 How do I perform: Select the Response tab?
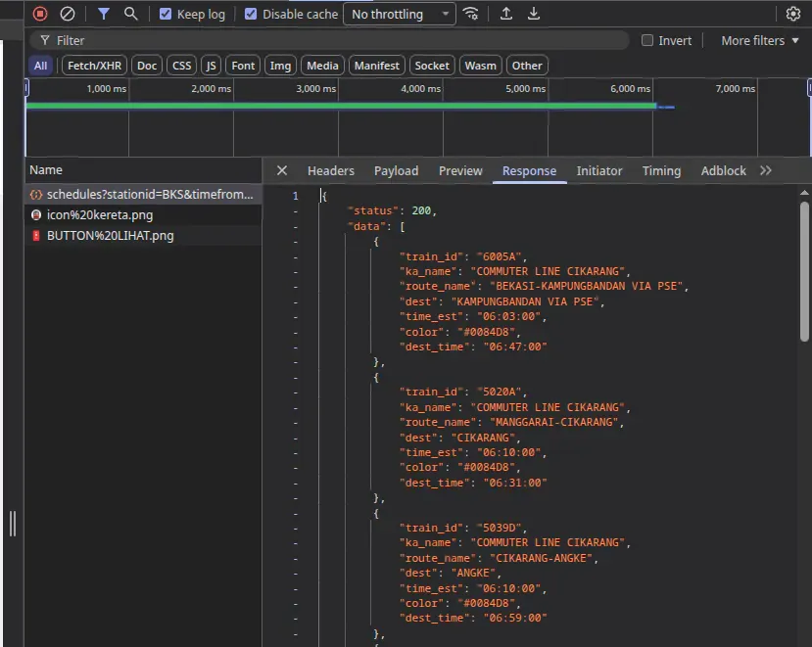529,171
